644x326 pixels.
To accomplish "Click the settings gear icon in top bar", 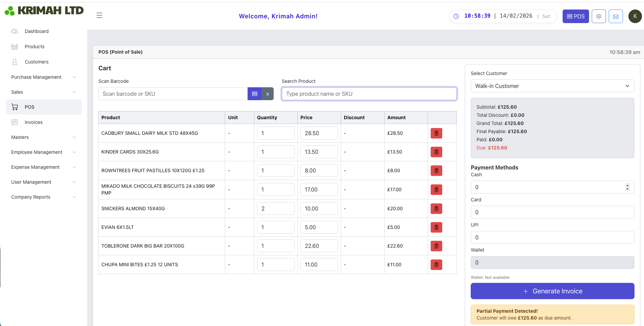I will [599, 16].
